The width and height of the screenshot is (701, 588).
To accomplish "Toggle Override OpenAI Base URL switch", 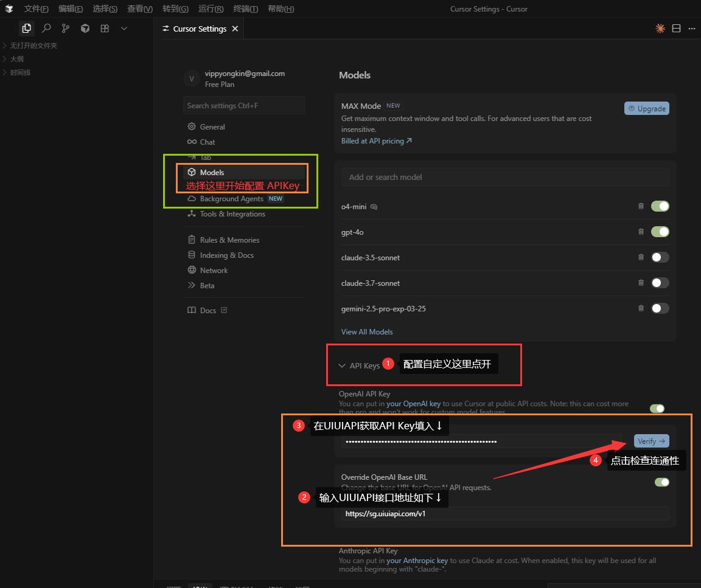I will pos(661,482).
